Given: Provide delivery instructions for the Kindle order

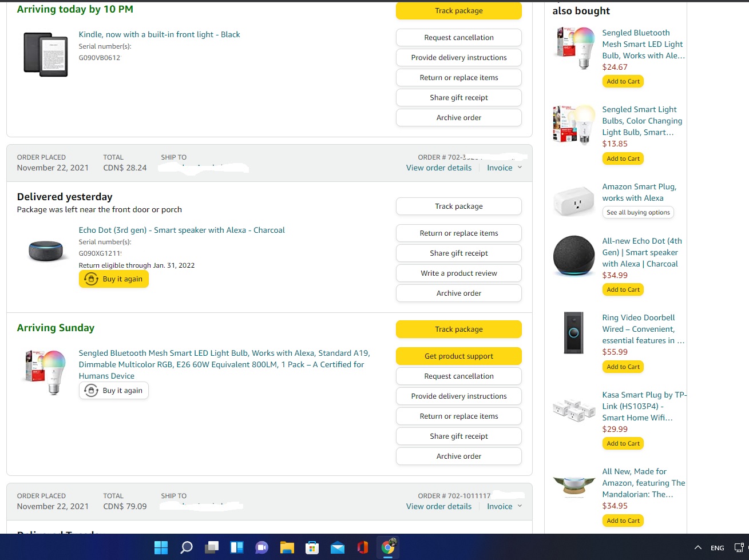Looking at the screenshot, I should tap(459, 57).
